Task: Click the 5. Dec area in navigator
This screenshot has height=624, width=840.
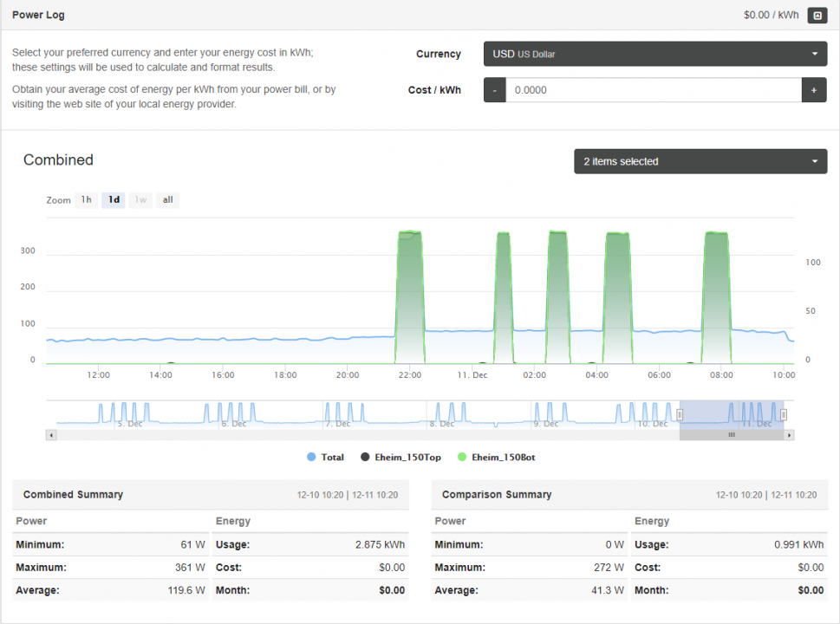Action: click(130, 424)
